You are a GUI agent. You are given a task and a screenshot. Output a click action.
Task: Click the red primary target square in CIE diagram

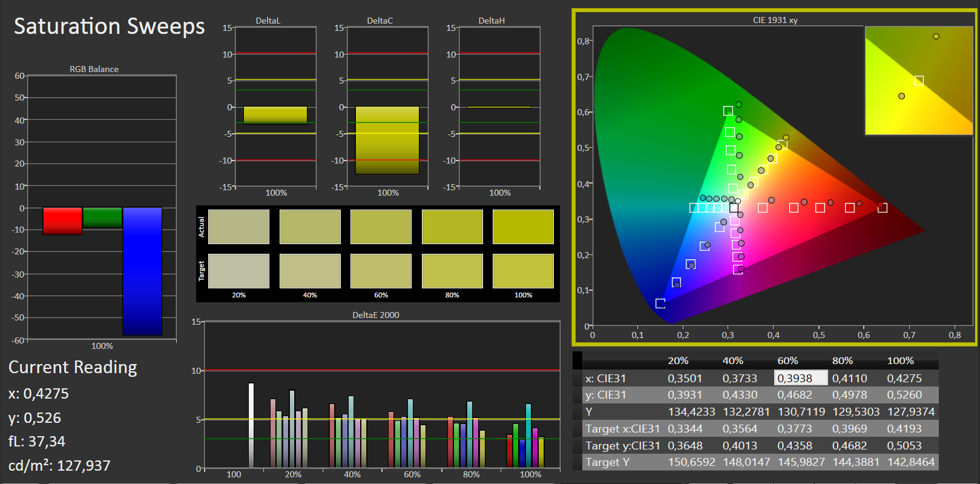[883, 208]
